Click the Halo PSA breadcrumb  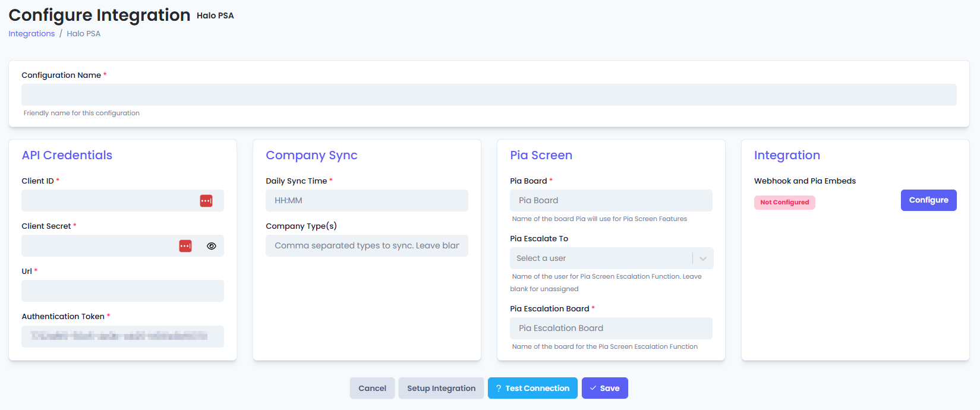click(x=84, y=34)
